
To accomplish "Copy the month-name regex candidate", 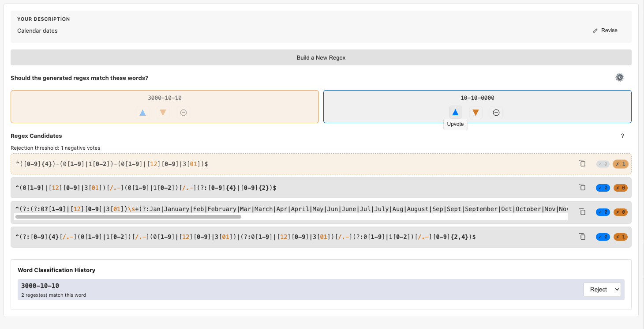I will point(582,212).
